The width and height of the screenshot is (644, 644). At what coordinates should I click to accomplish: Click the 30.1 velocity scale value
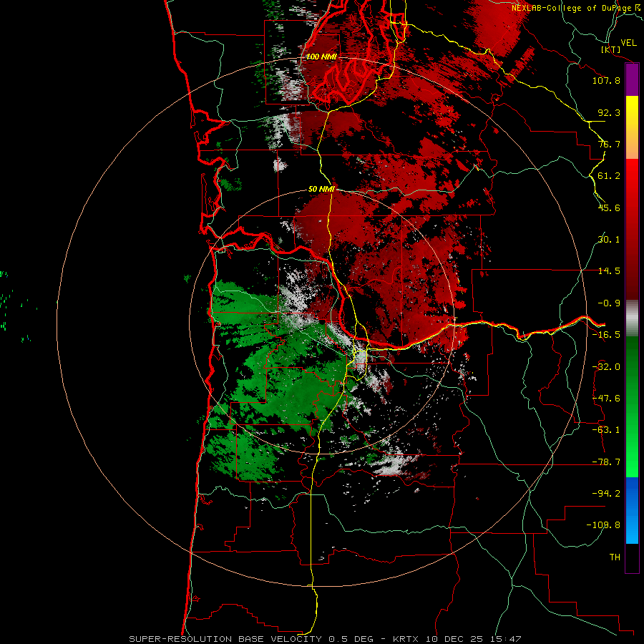pos(609,240)
